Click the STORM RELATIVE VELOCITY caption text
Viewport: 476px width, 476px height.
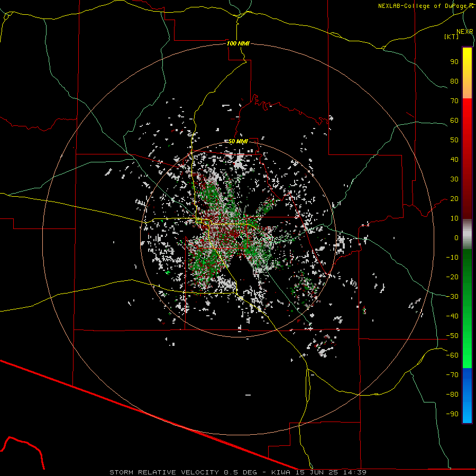(x=164, y=472)
